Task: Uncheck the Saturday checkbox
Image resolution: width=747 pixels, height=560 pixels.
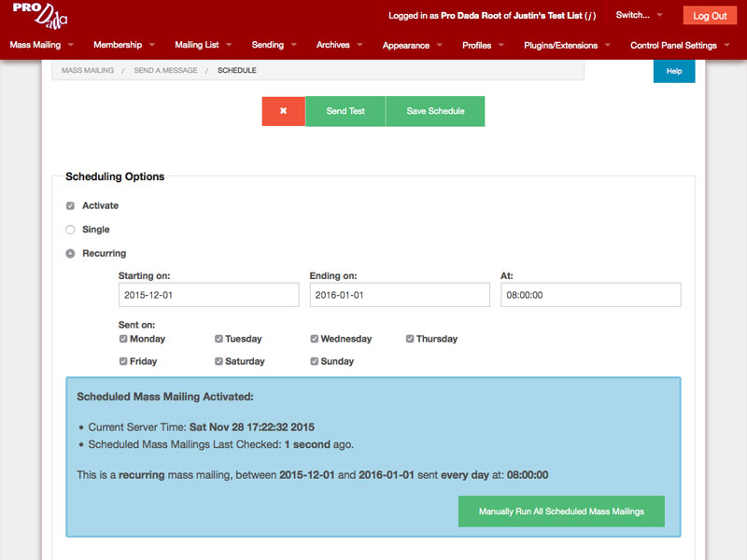Action: pyautogui.click(x=218, y=361)
